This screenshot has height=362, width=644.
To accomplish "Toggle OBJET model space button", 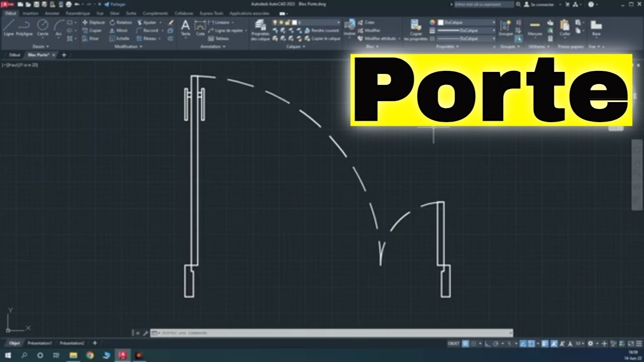I will tap(454, 343).
